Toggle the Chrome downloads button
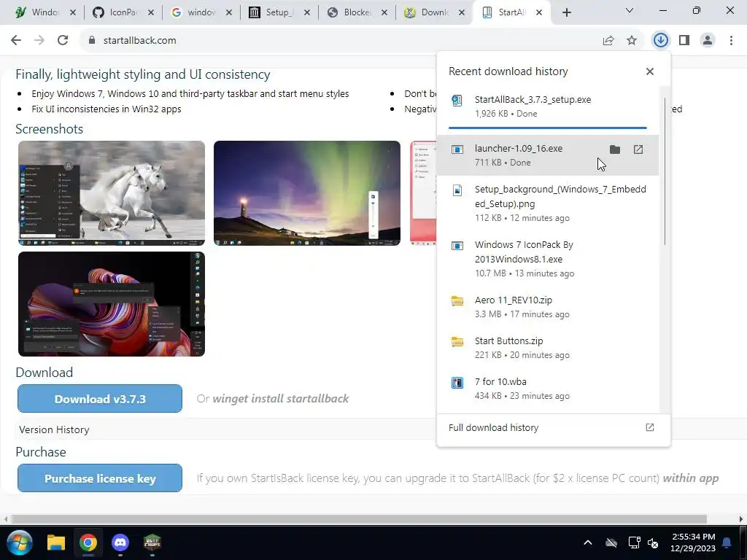The image size is (747, 560). [661, 41]
